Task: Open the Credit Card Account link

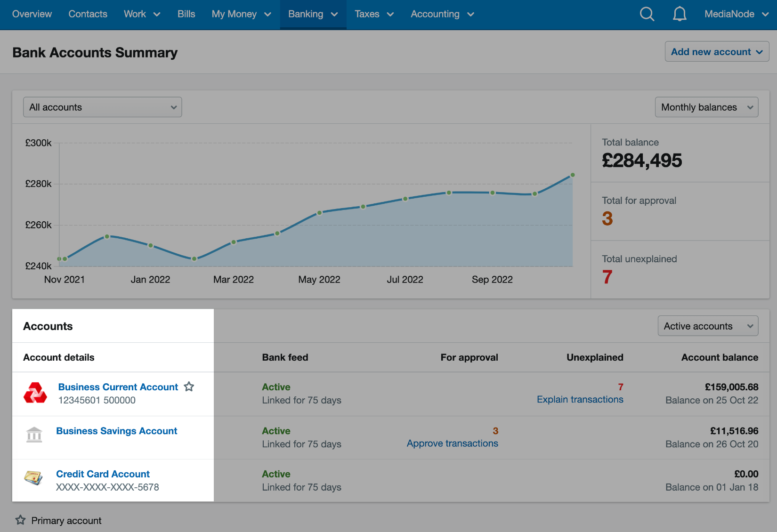Action: pos(103,474)
